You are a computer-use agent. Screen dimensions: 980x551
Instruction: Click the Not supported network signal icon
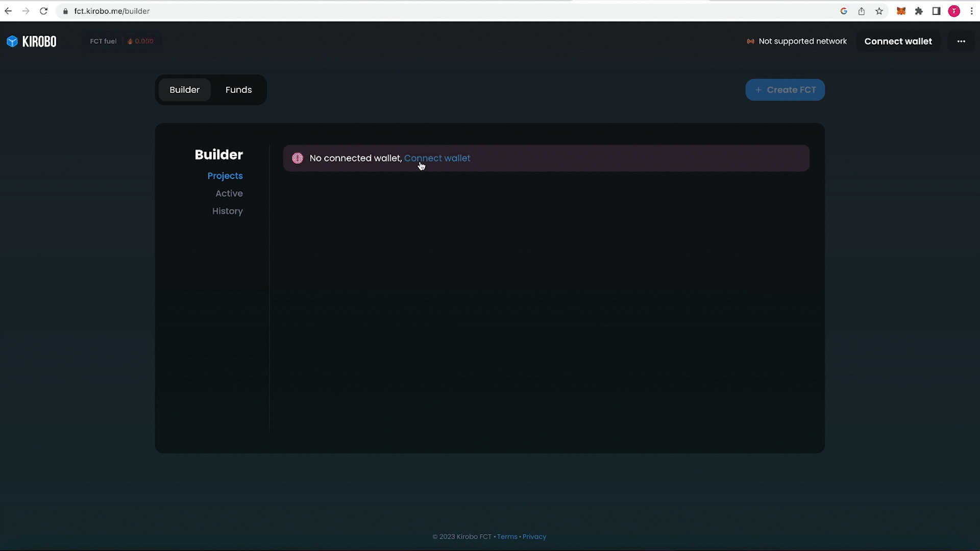point(750,41)
